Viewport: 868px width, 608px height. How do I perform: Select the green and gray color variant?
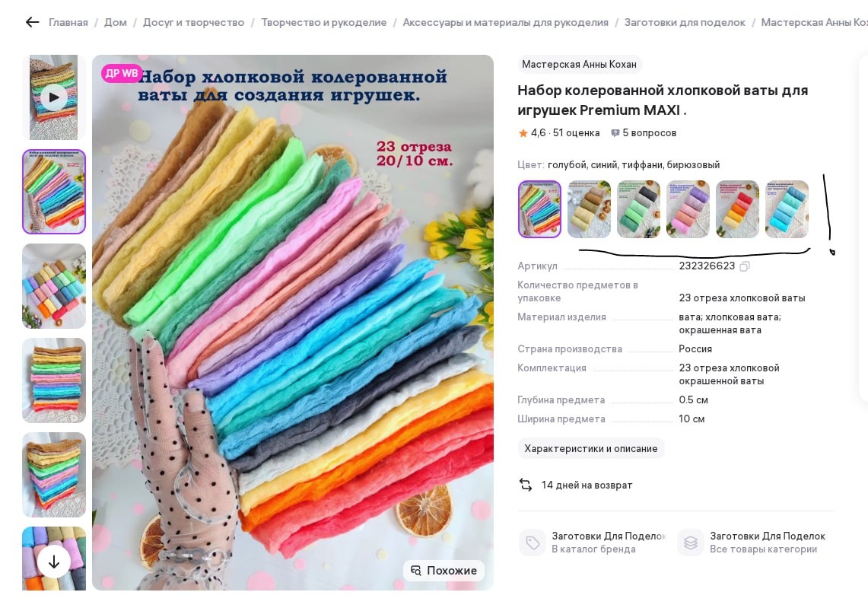tap(638, 209)
